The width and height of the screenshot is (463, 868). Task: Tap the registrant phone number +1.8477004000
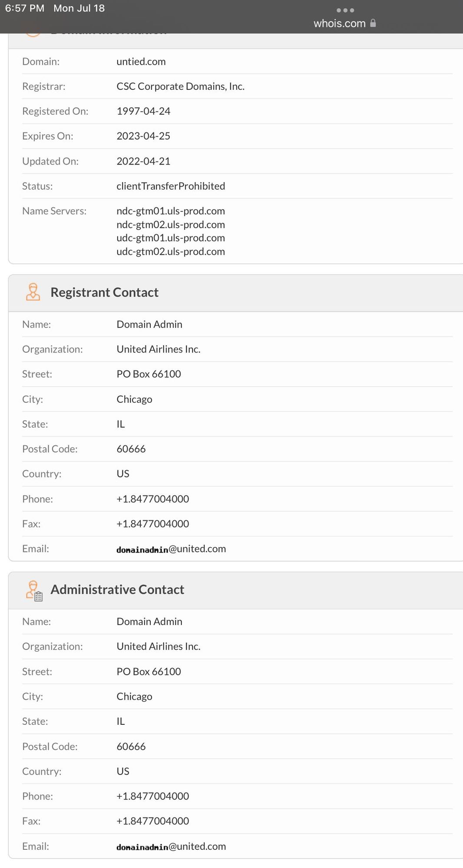click(152, 499)
